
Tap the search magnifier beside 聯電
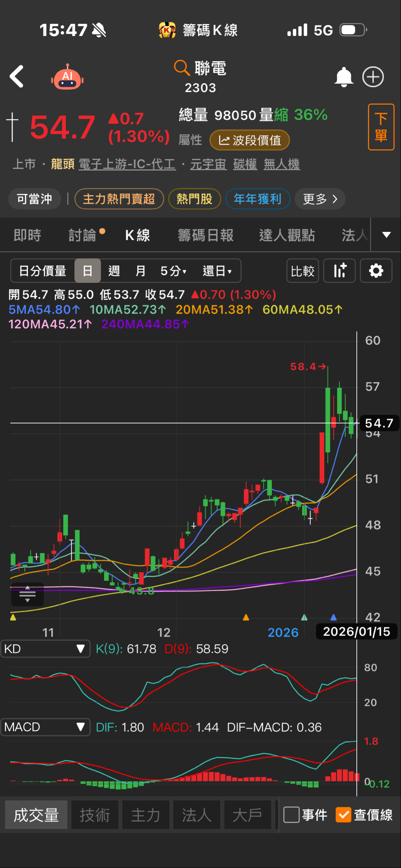coord(182,68)
